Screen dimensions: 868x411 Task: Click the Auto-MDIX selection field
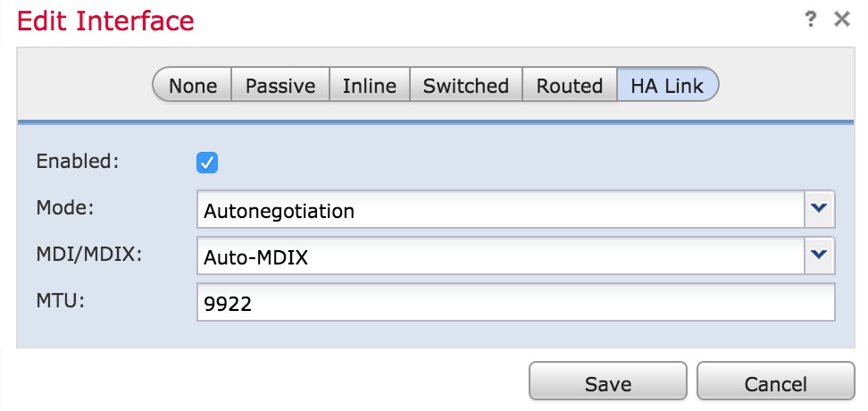coord(500,257)
